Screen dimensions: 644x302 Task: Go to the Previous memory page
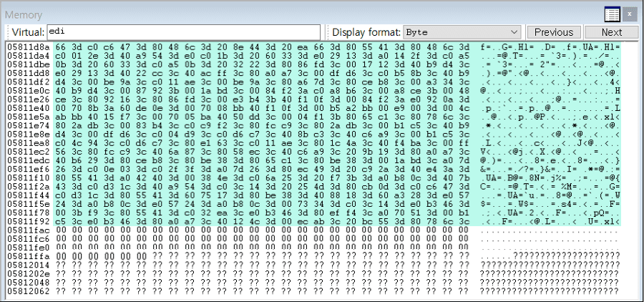pyautogui.click(x=554, y=32)
